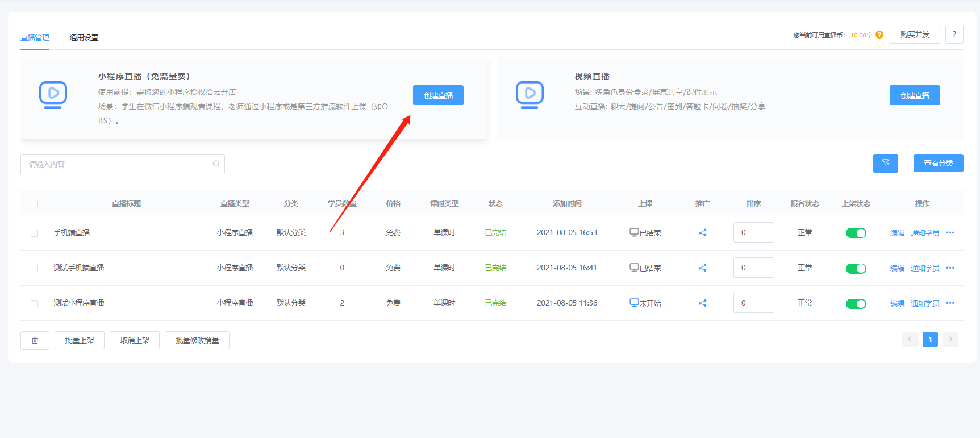
Task: Tick checkbox for 手机端直播
Action: (x=34, y=233)
